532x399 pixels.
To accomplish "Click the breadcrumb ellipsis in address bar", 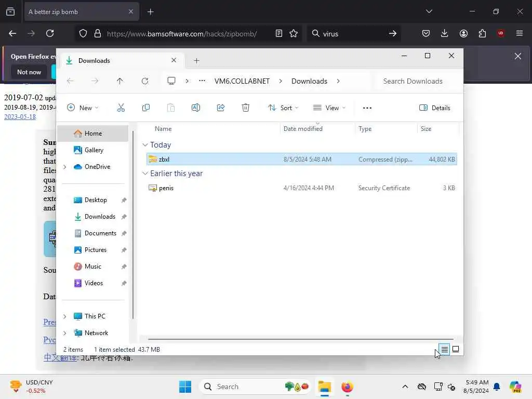I will (202, 81).
